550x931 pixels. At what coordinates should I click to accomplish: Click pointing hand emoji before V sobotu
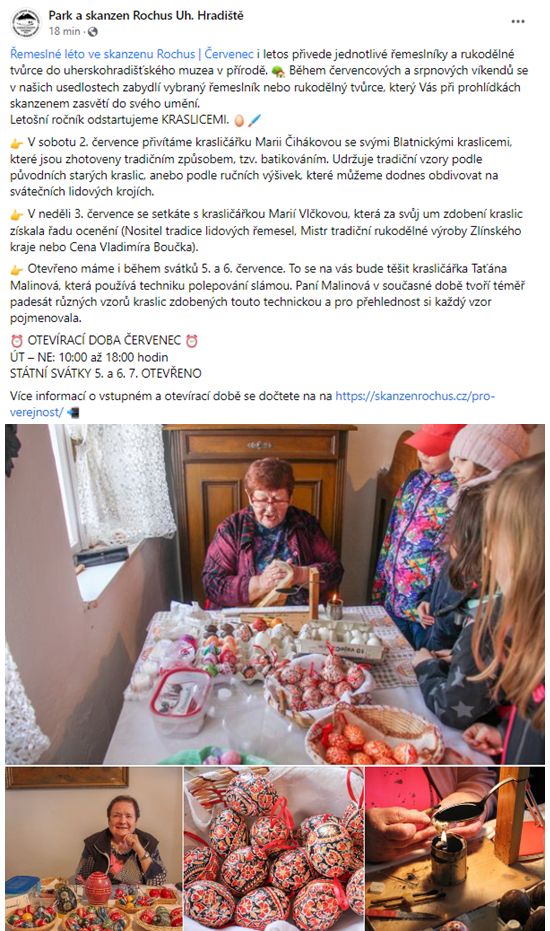tap(17, 143)
